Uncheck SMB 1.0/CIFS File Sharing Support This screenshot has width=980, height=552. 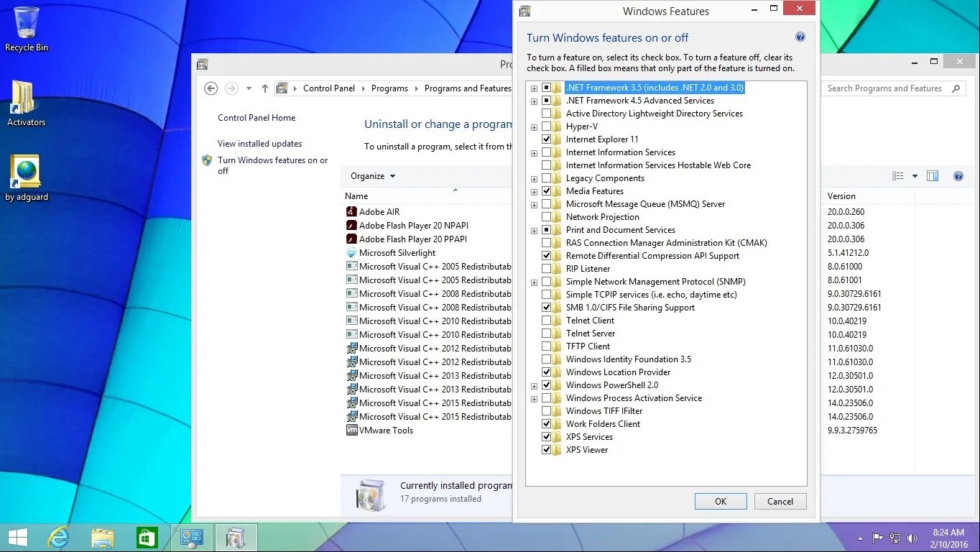[547, 308]
